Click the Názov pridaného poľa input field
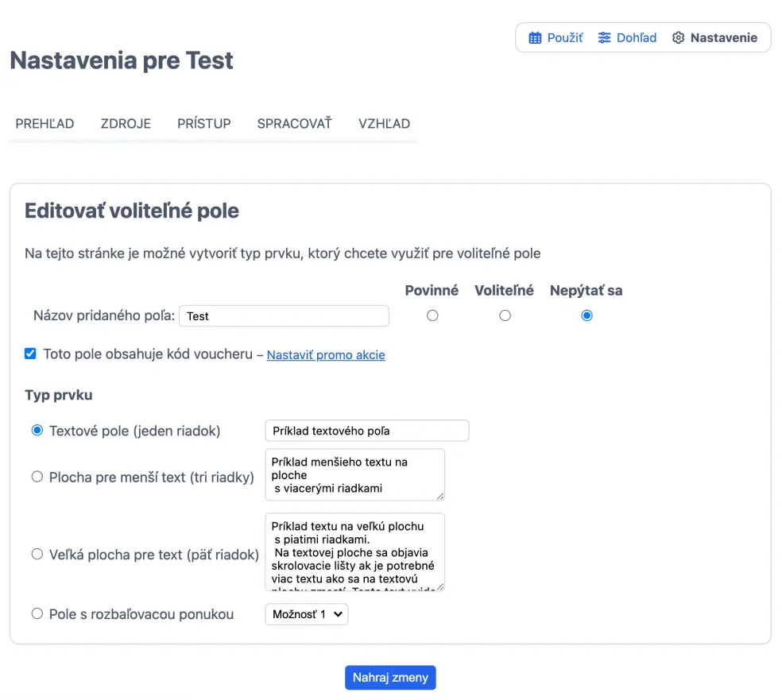 pyautogui.click(x=284, y=316)
